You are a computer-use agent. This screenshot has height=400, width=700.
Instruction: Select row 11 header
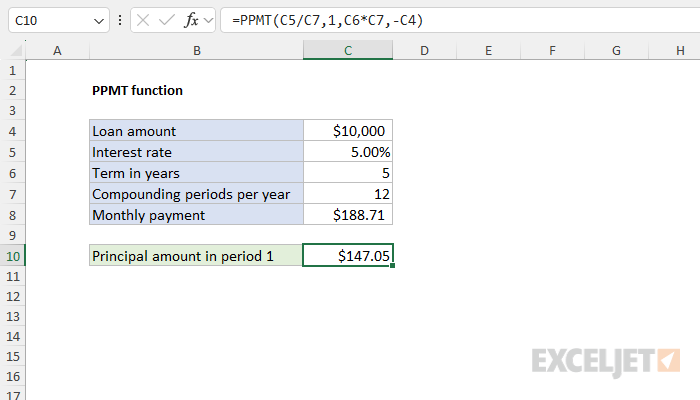[x=12, y=276]
